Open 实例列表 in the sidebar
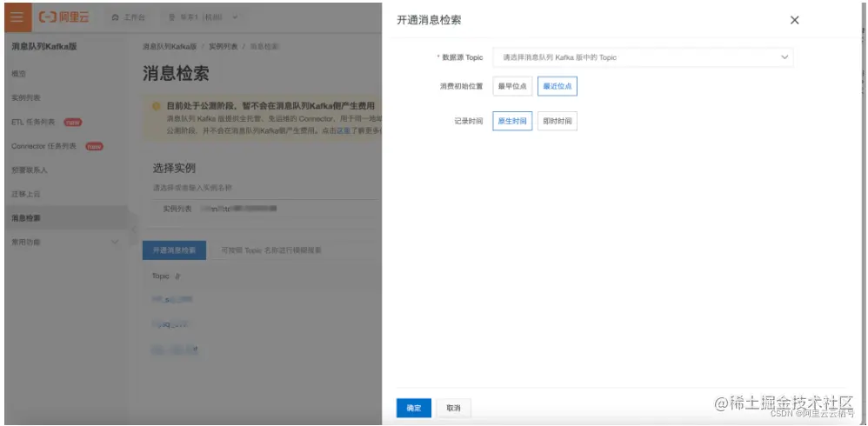868x426 pixels. (26, 98)
